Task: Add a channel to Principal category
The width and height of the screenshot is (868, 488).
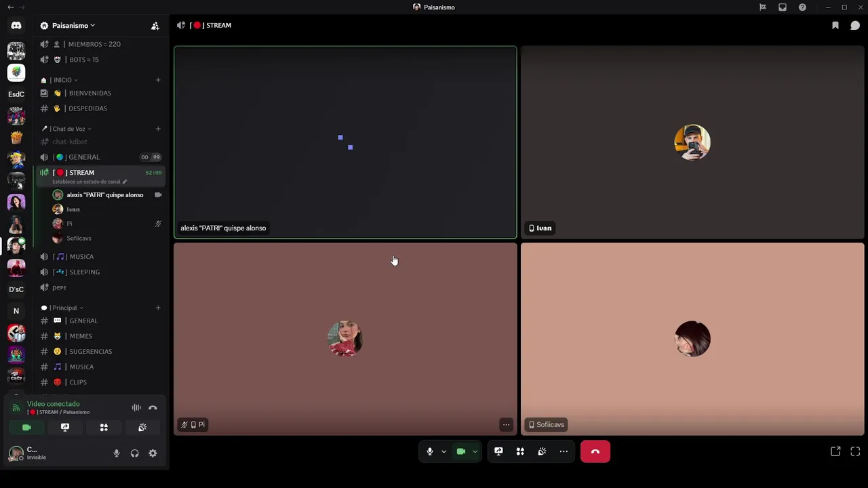Action: [158, 308]
